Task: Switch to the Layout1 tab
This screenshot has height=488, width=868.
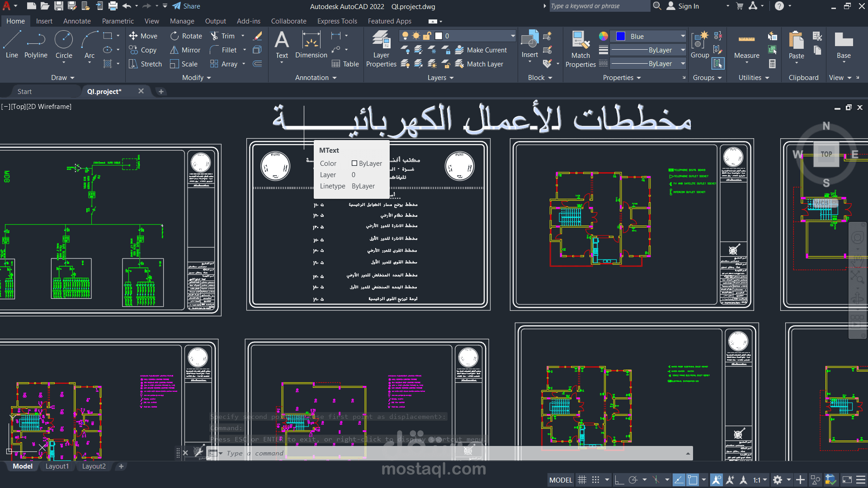Action: [x=57, y=466]
